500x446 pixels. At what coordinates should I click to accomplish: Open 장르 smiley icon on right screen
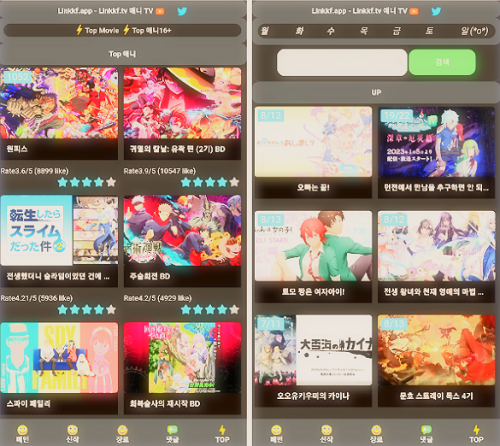[x=376, y=430]
